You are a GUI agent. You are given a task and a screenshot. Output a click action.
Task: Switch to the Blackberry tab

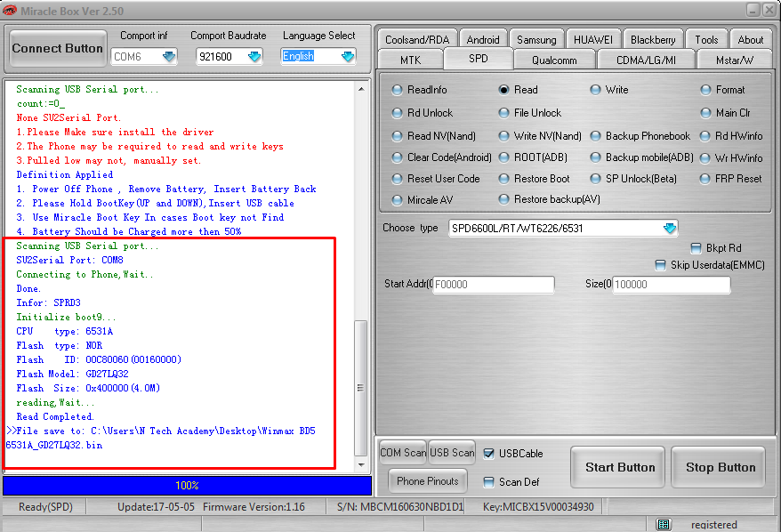653,39
